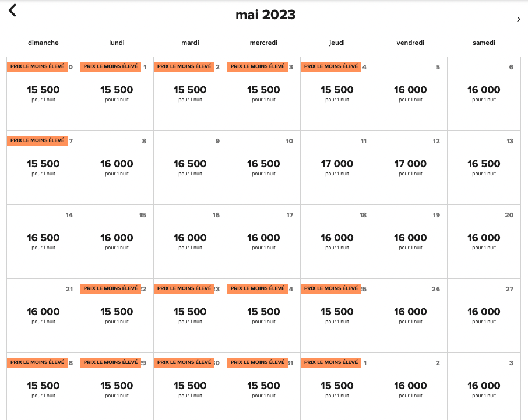Choose May 9 at 16 500
The width and height of the screenshot is (528, 420).
[190, 167]
